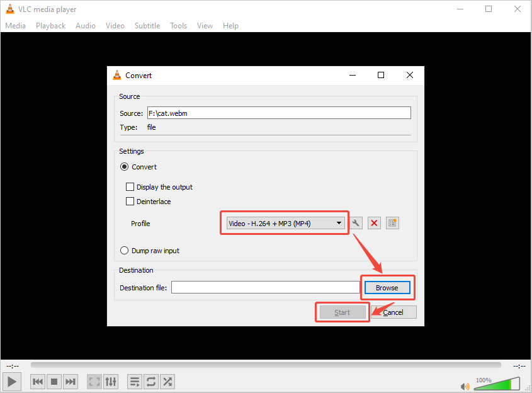Open the Tools menu
This screenshot has width=532, height=393.
click(x=178, y=26)
